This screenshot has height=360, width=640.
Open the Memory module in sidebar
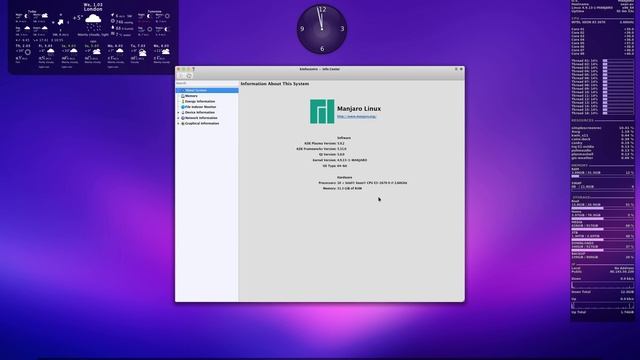[x=191, y=96]
